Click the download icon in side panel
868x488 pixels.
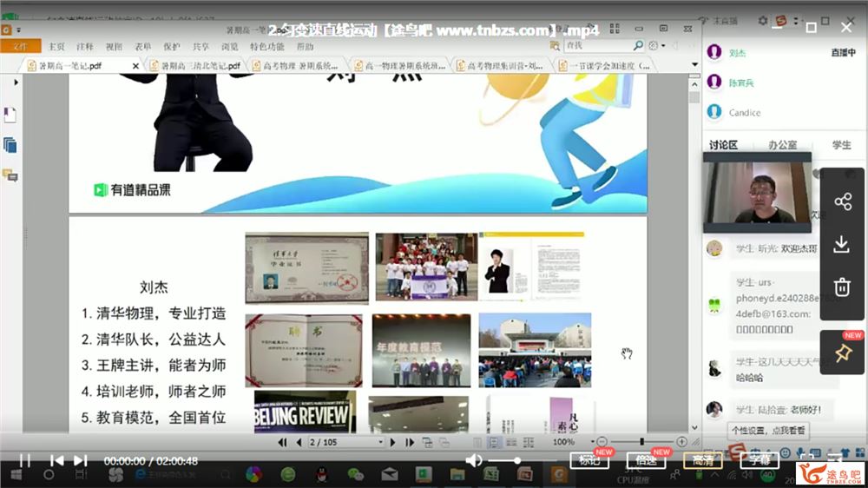click(x=842, y=244)
